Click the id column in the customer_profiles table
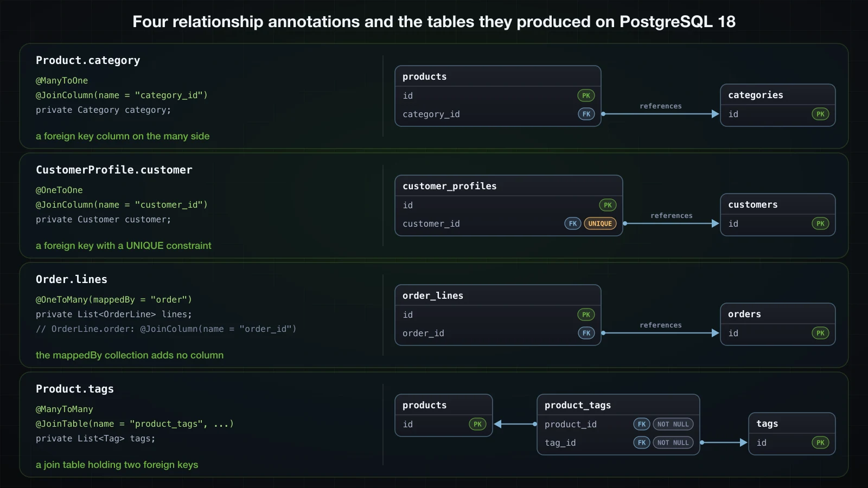The height and width of the screenshot is (488, 868). [408, 205]
